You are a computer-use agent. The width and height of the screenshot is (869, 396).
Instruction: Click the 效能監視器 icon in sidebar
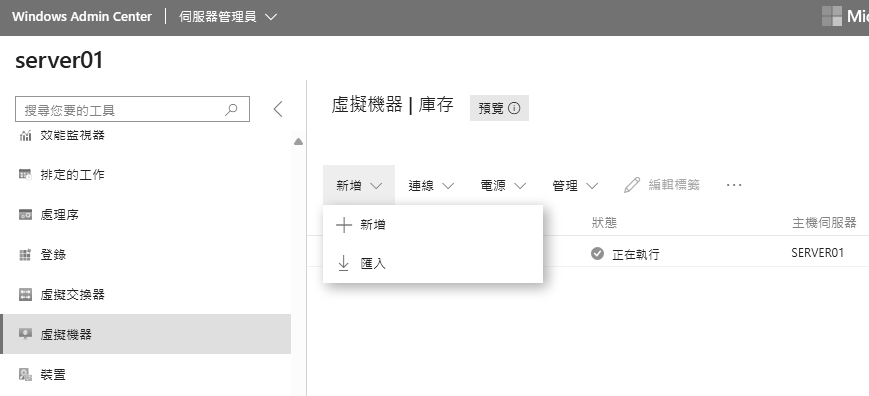pos(25,135)
